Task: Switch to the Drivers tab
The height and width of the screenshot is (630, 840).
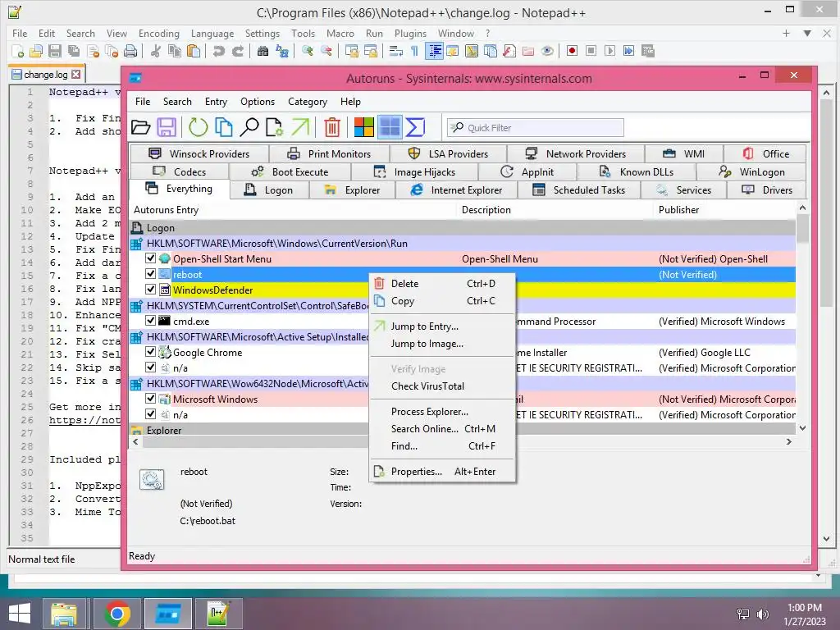Action: 767,190
